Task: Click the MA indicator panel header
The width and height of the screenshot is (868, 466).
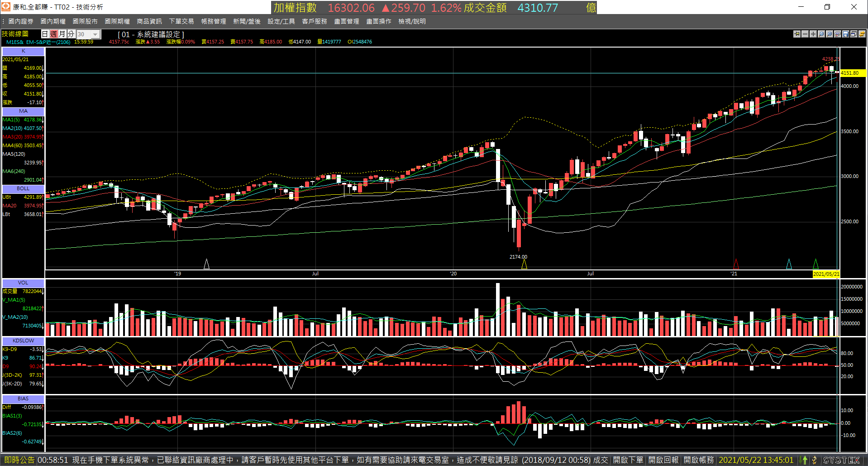Action: tap(23, 111)
